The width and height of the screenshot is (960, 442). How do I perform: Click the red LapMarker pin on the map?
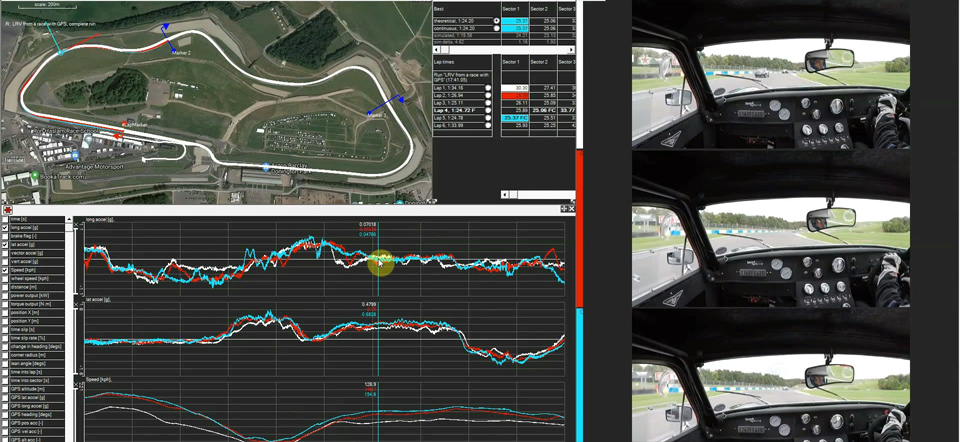tap(124, 124)
